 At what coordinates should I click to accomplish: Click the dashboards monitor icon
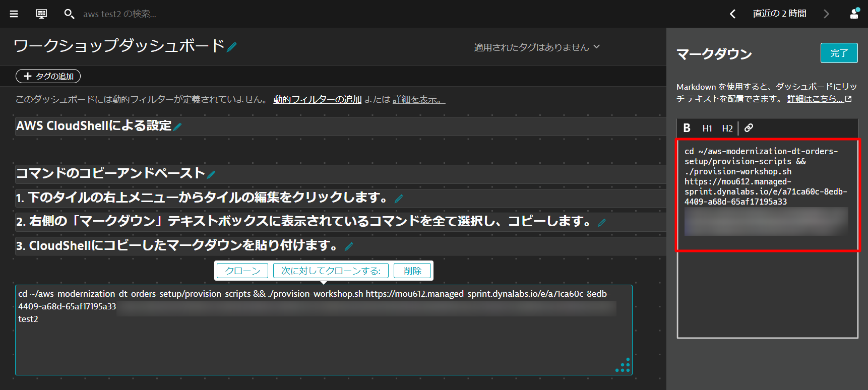click(41, 14)
